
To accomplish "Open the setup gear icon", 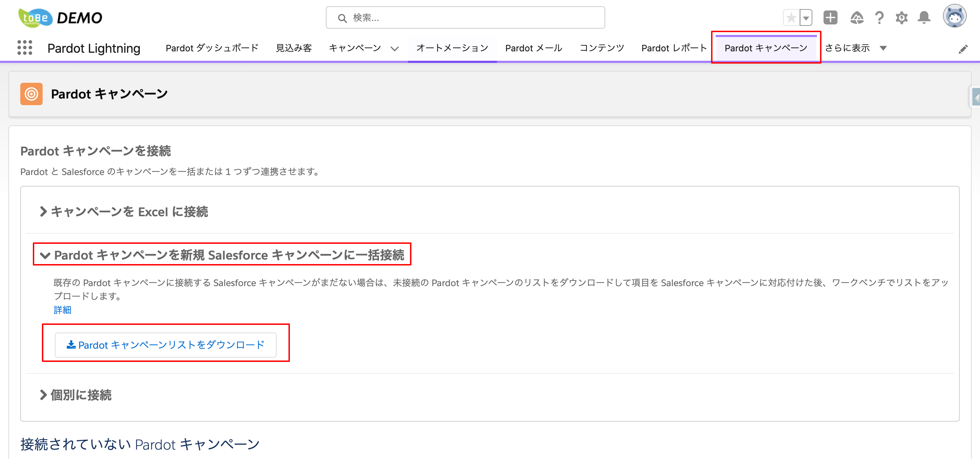I will pyautogui.click(x=902, y=17).
